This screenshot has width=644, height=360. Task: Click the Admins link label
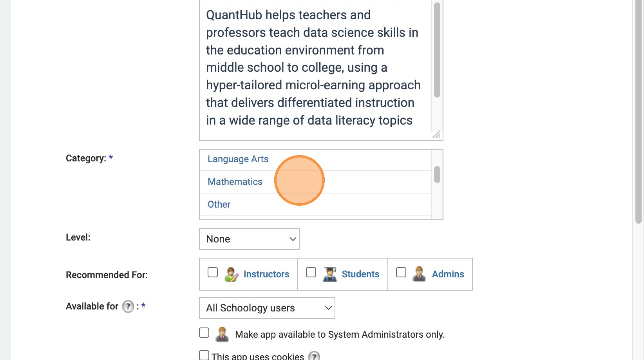coord(448,274)
